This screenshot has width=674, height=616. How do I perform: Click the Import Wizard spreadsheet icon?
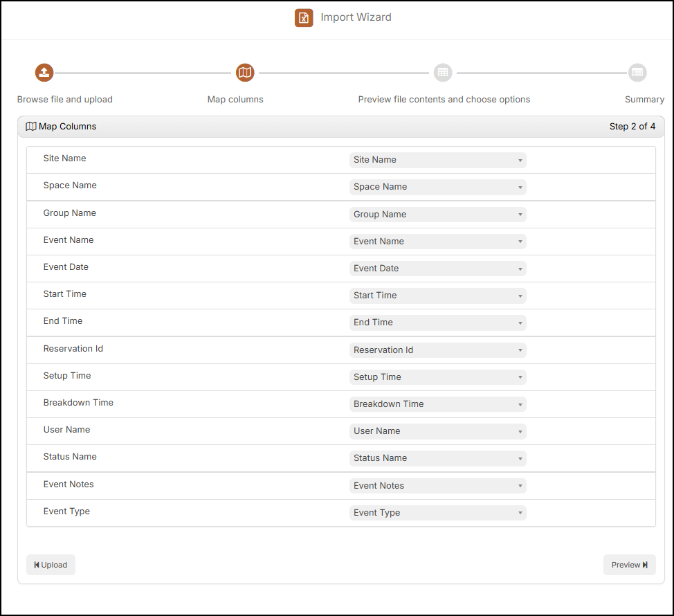304,17
